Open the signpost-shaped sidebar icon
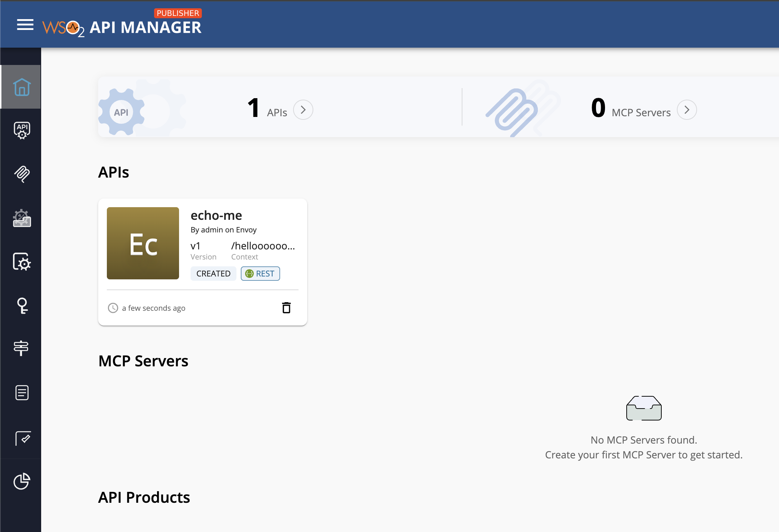The width and height of the screenshot is (779, 532). pyautogui.click(x=21, y=348)
